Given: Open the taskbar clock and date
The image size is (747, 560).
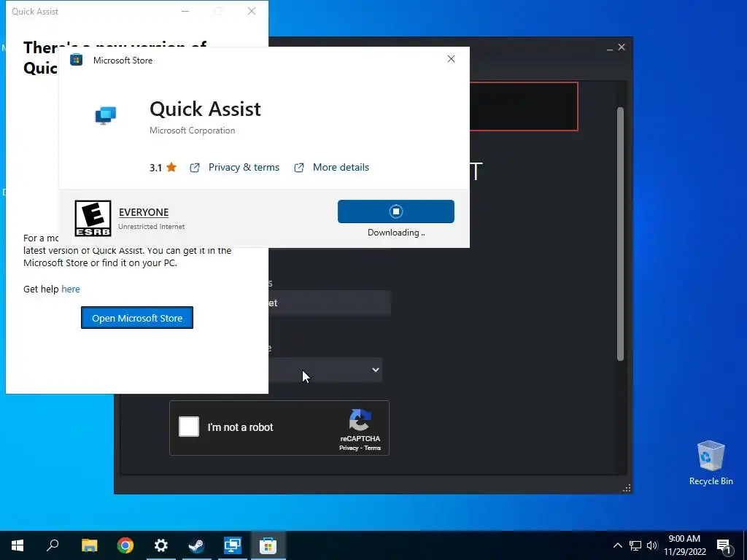Looking at the screenshot, I should click(684, 545).
